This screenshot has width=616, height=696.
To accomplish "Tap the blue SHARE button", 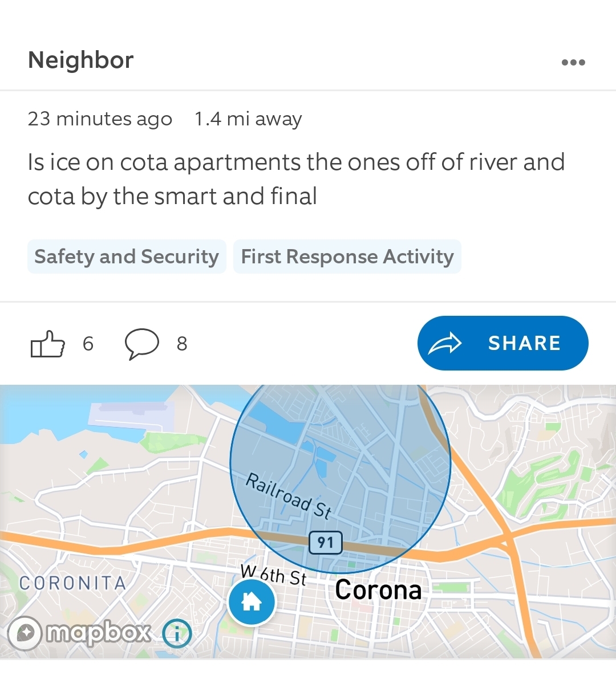I will 502,343.
